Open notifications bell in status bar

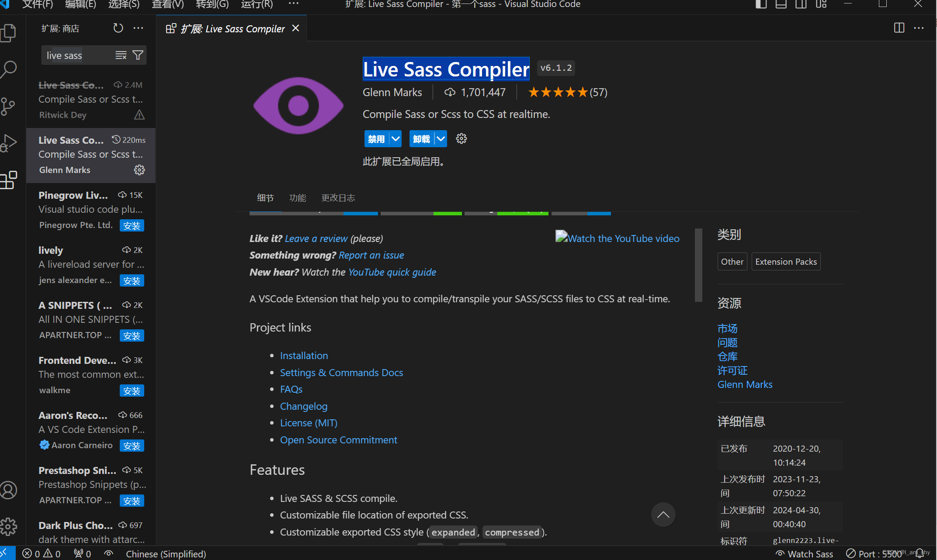tap(920, 553)
